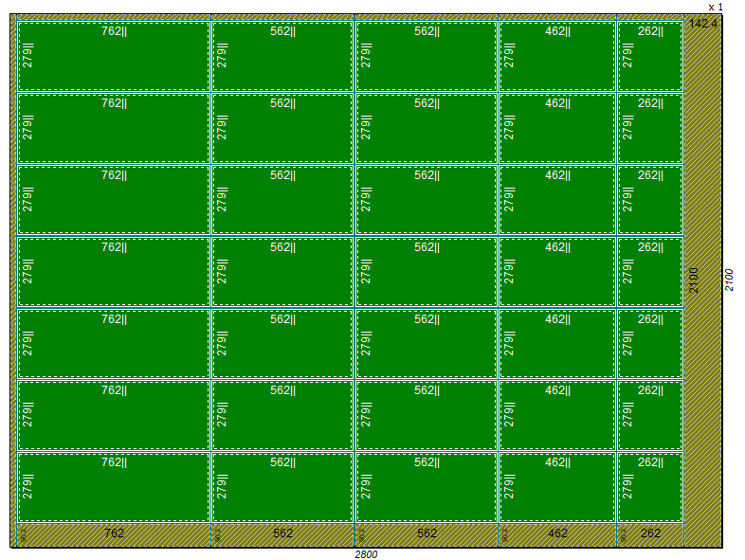Click the 2800 sheet width dimension label

[x=367, y=553]
